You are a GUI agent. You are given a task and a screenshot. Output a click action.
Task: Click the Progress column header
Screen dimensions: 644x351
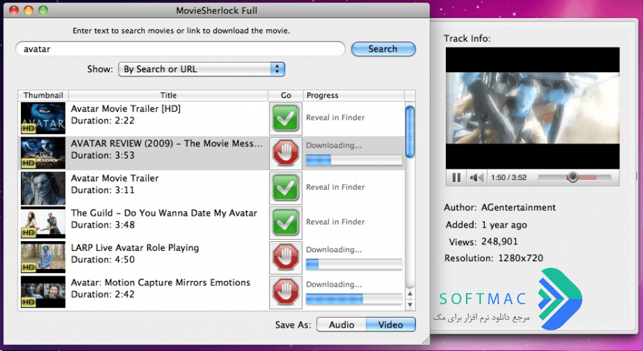coord(354,96)
